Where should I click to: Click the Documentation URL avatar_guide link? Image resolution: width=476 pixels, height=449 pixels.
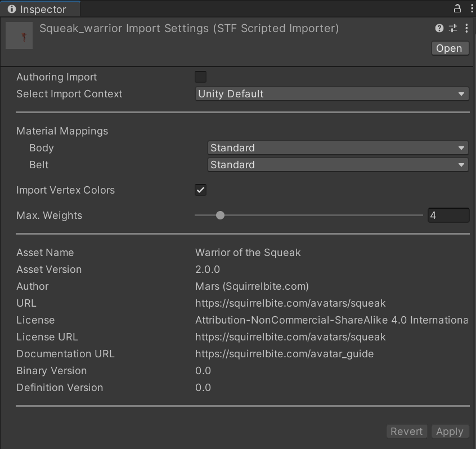tap(284, 354)
